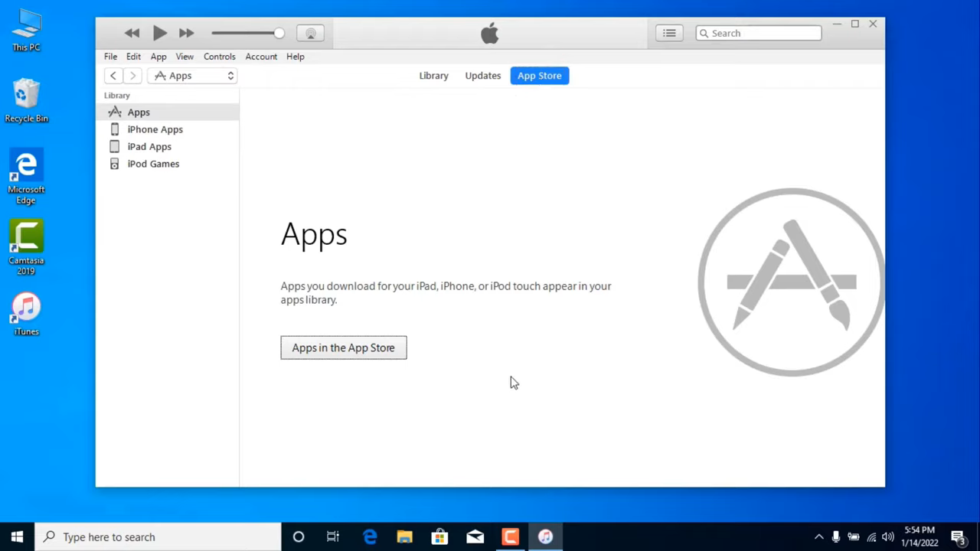980x551 pixels.
Task: Click the Apple logo in the status area
Action: [x=489, y=33]
